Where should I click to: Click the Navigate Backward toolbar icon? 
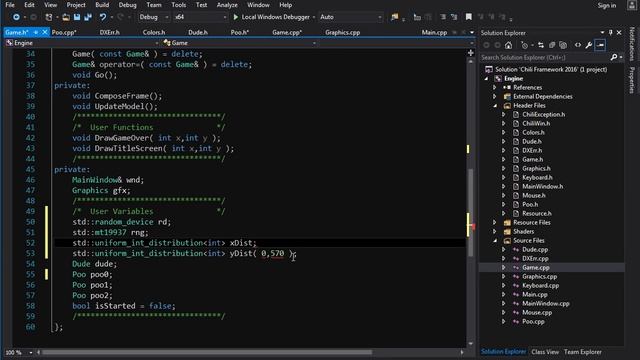(16, 17)
